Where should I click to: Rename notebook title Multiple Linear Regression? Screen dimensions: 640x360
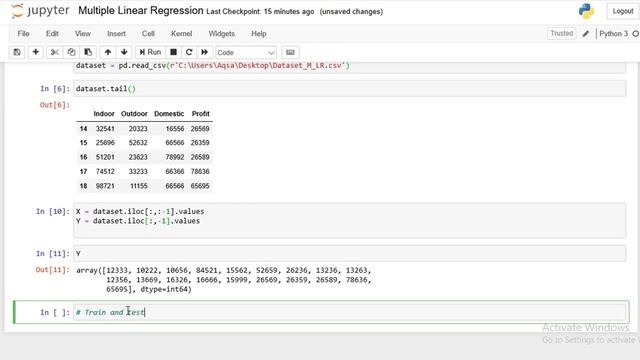pyautogui.click(x=141, y=11)
